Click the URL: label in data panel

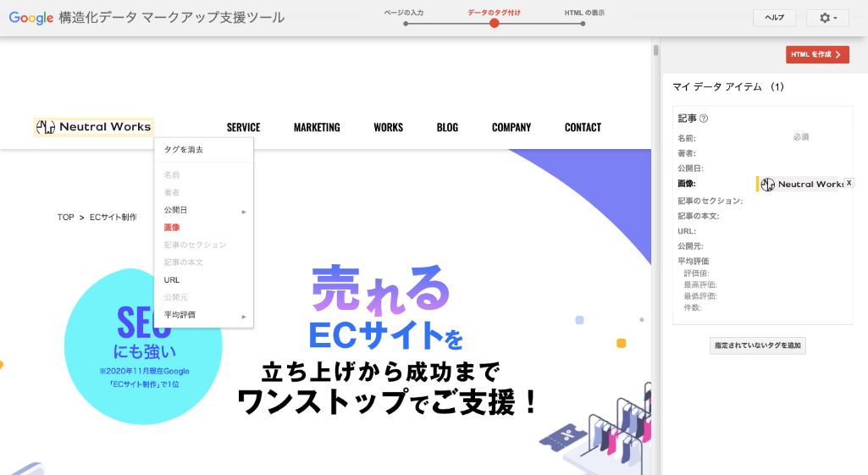(687, 231)
